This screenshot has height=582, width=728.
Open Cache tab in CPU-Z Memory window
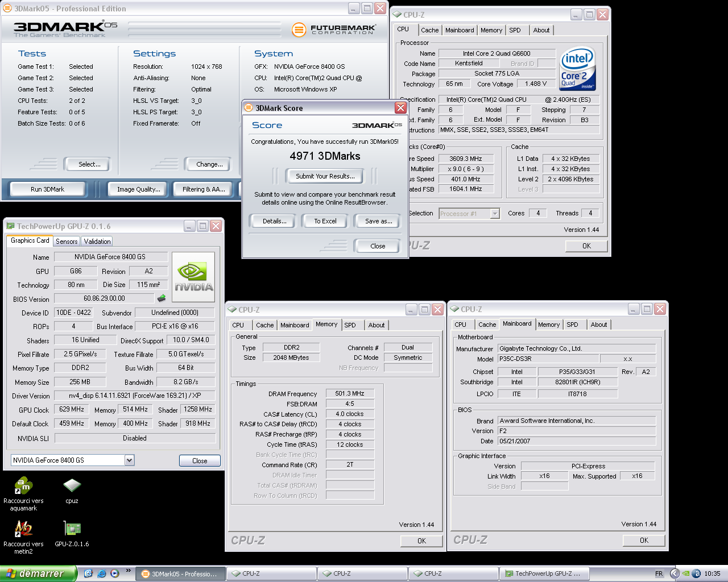[264, 325]
